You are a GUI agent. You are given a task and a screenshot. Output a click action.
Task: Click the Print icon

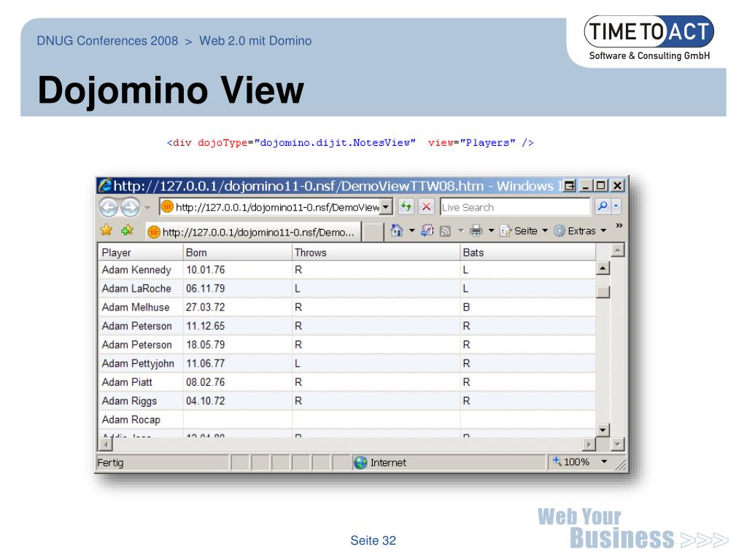(476, 231)
